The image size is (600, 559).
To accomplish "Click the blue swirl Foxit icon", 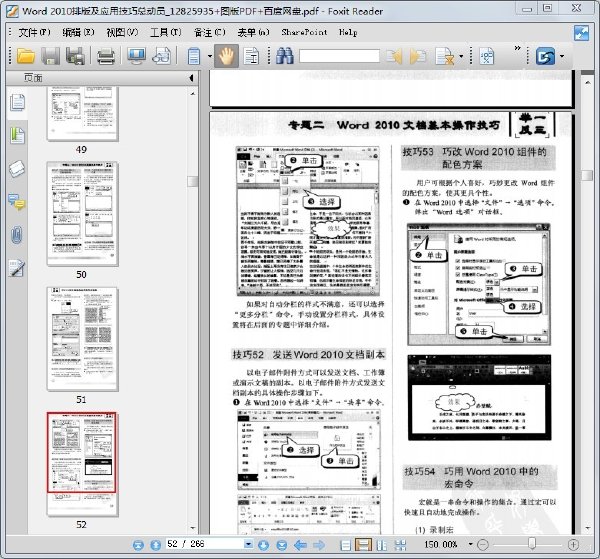I will 545,56.
